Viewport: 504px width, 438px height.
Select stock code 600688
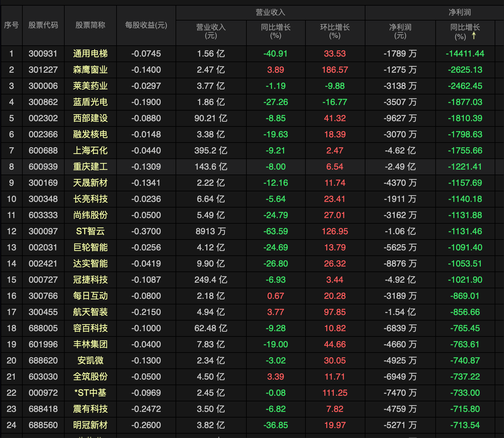coord(43,151)
